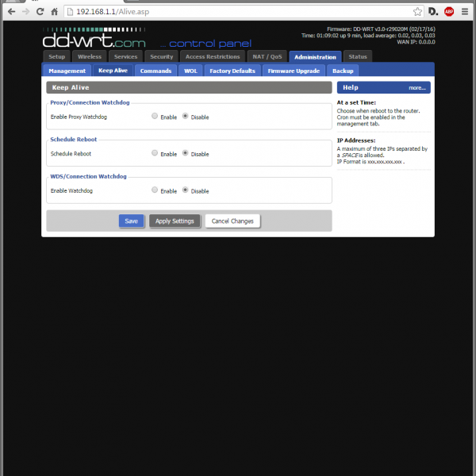Open the Adblock Plus extension icon

pyautogui.click(x=449, y=12)
